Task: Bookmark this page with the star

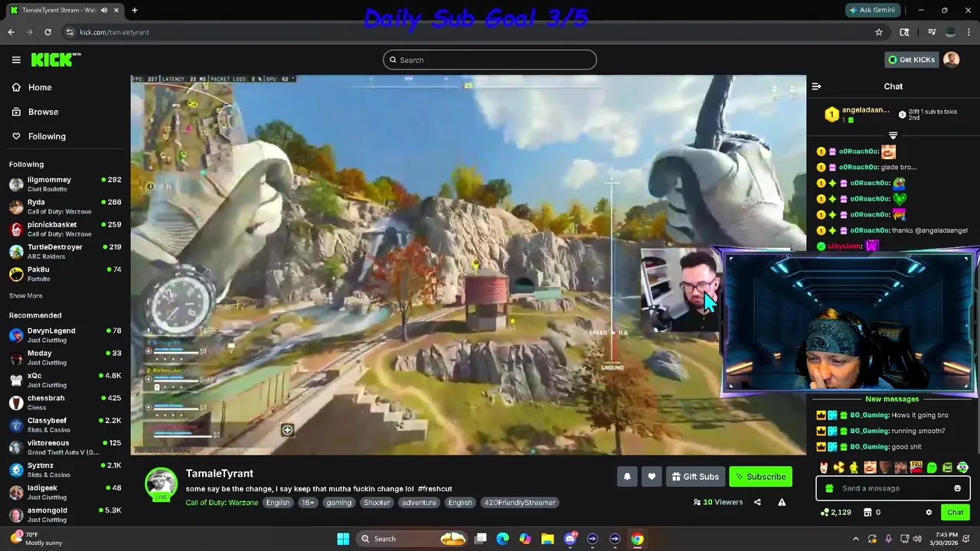Action: coord(879,32)
